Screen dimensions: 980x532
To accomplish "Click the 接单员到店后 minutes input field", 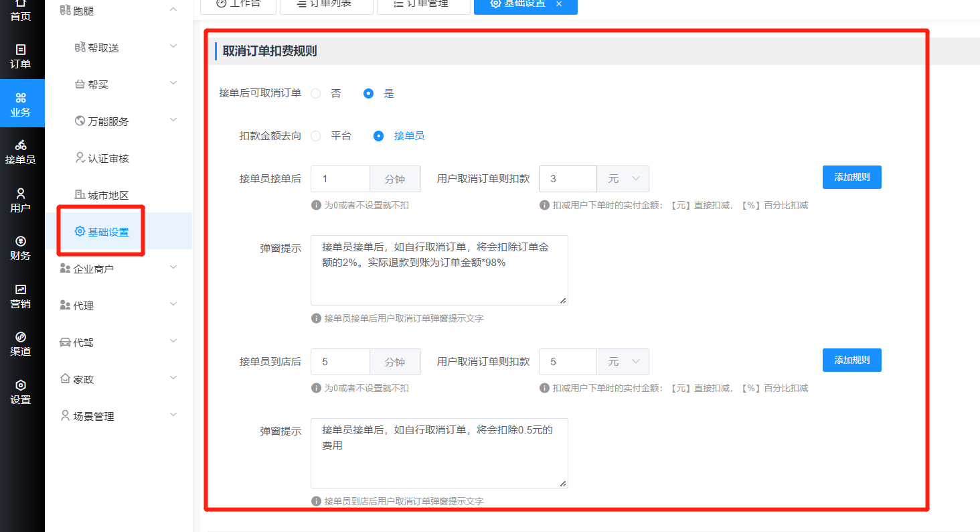I will click(340, 362).
